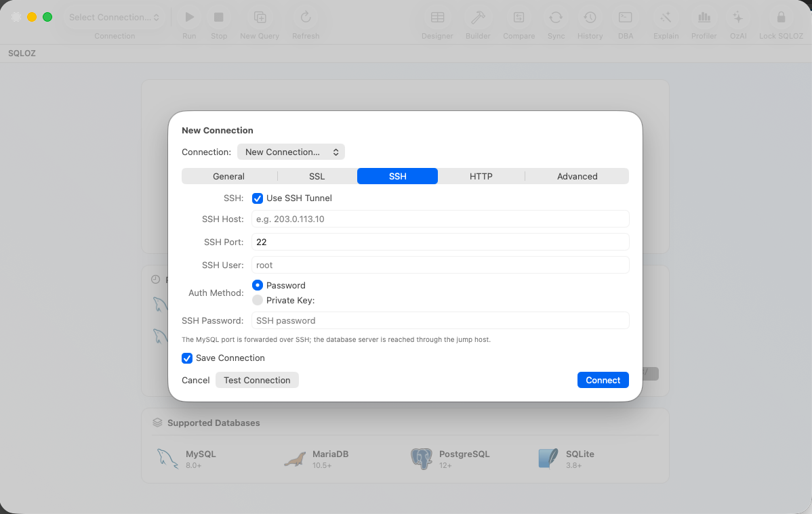
Task: Click the SQLOZ tab label
Action: [x=22, y=53]
